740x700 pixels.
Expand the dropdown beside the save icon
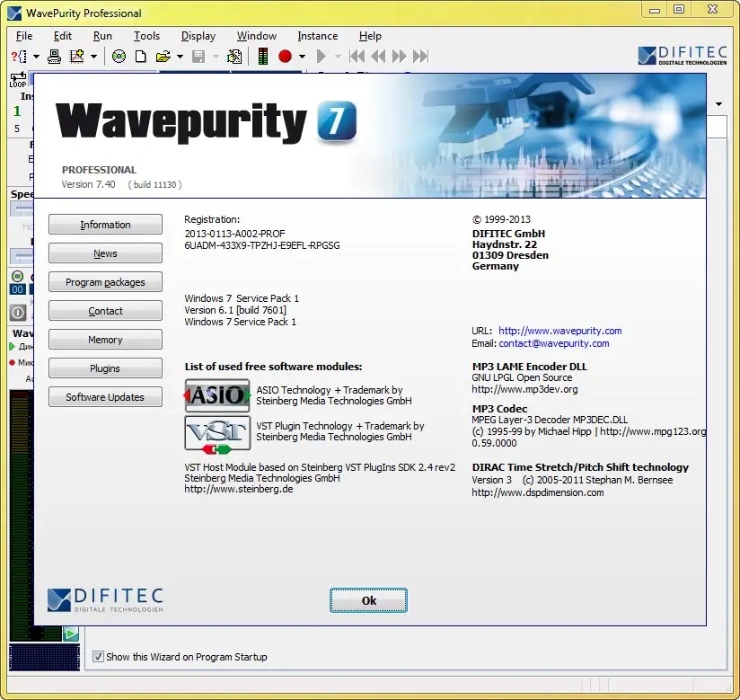216,57
